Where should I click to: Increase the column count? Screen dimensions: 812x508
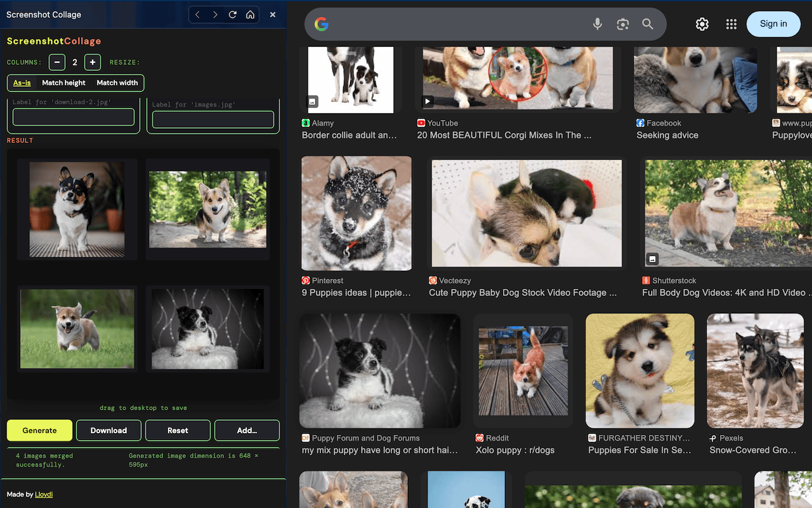point(93,62)
